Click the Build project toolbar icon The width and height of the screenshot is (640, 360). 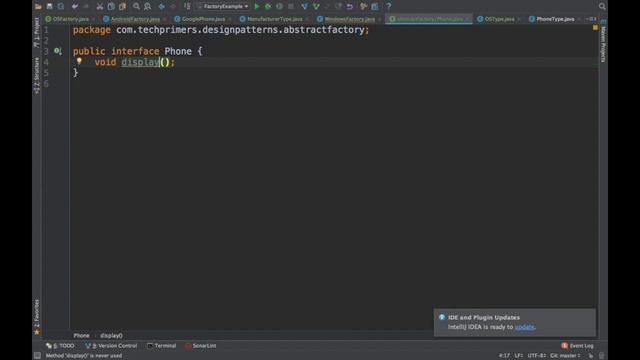(x=187, y=7)
